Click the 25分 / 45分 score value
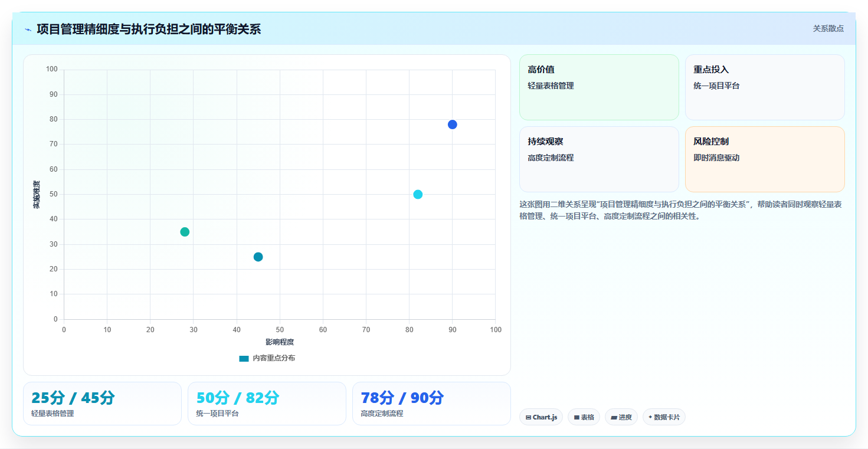This screenshot has width=868, height=449. point(73,398)
